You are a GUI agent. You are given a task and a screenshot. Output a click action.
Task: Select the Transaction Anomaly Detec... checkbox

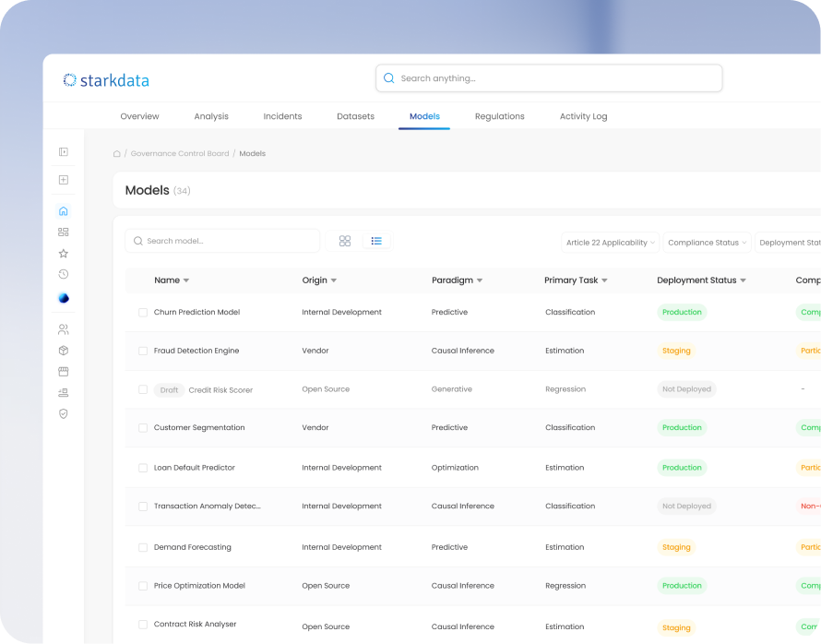click(x=143, y=507)
